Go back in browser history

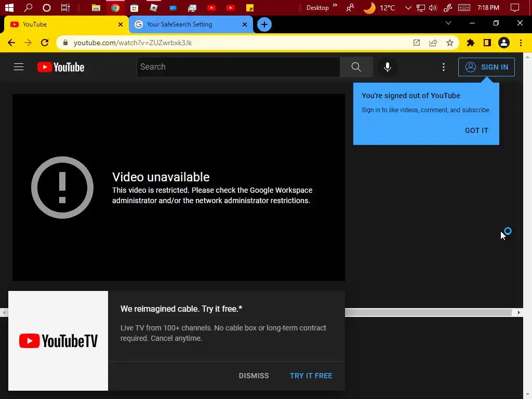pos(11,43)
